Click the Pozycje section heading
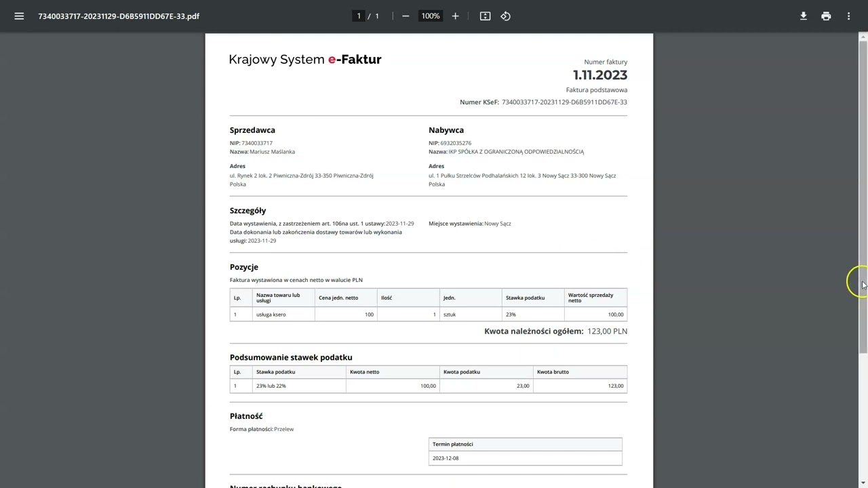This screenshot has width=868, height=488. (x=244, y=267)
